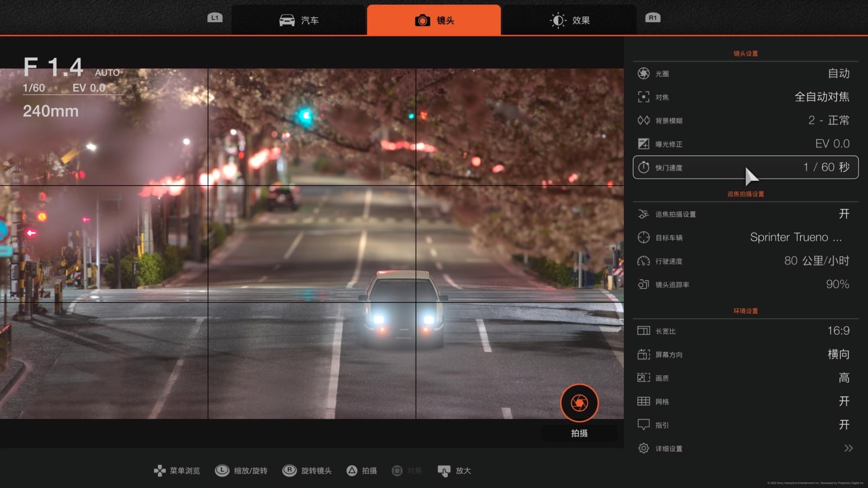Click the 目标车辆 target crosshair icon

tap(643, 237)
